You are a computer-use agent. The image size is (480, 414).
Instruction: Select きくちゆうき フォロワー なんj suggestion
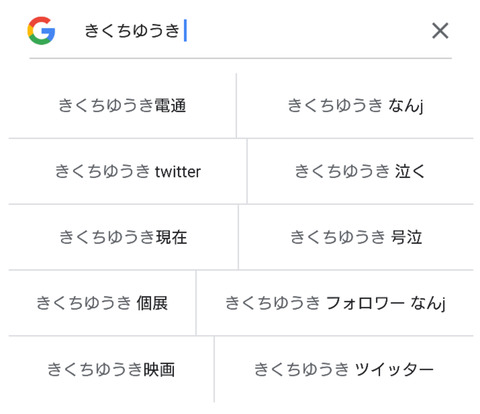point(335,303)
